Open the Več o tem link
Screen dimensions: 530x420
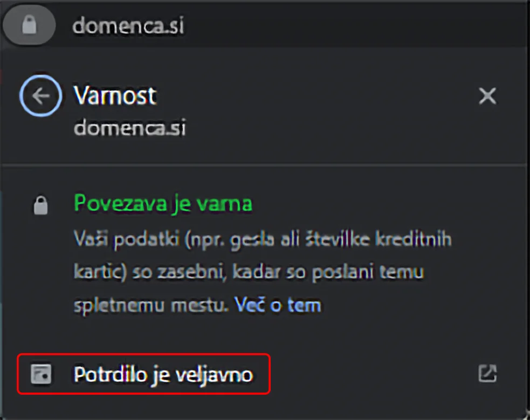(x=278, y=305)
